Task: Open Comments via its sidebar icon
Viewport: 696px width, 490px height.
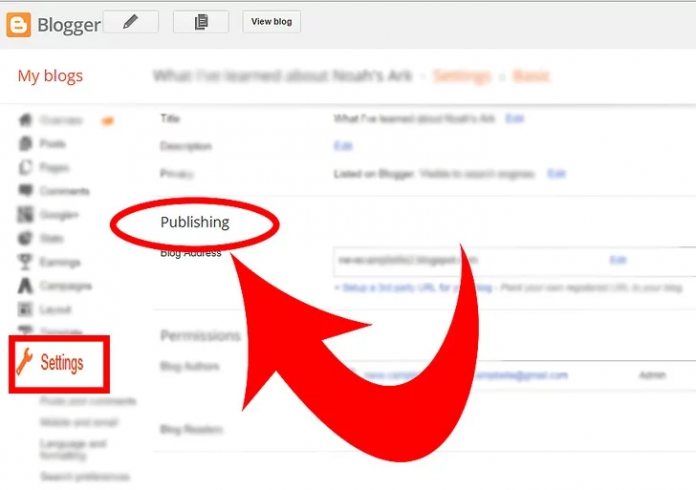Action: coord(26,191)
